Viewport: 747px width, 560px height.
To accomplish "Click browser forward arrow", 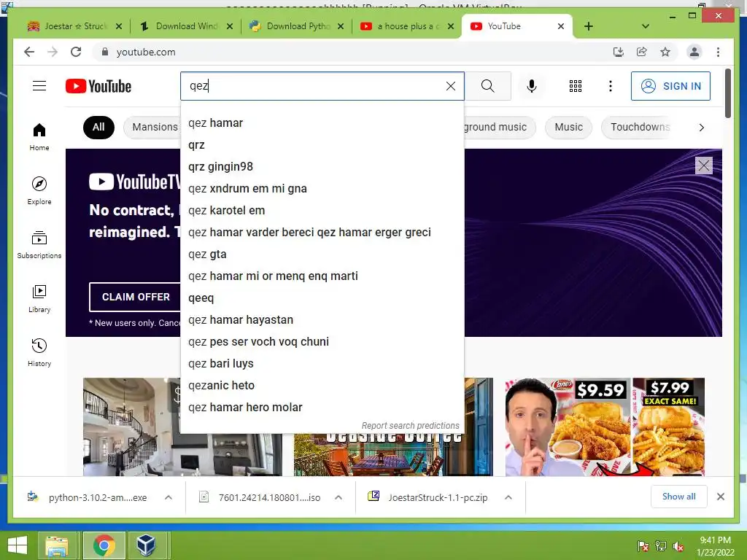I will [x=53, y=52].
